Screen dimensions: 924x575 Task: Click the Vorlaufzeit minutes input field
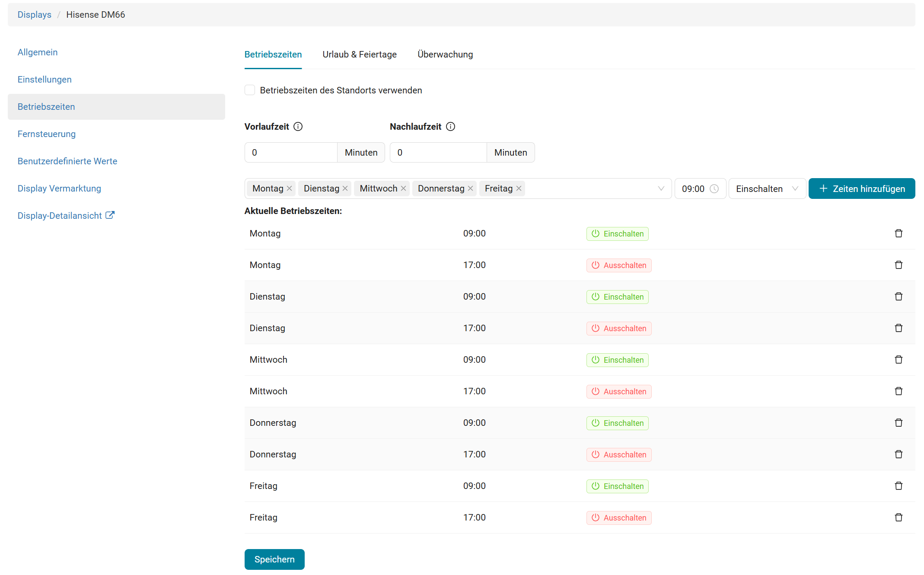point(291,153)
